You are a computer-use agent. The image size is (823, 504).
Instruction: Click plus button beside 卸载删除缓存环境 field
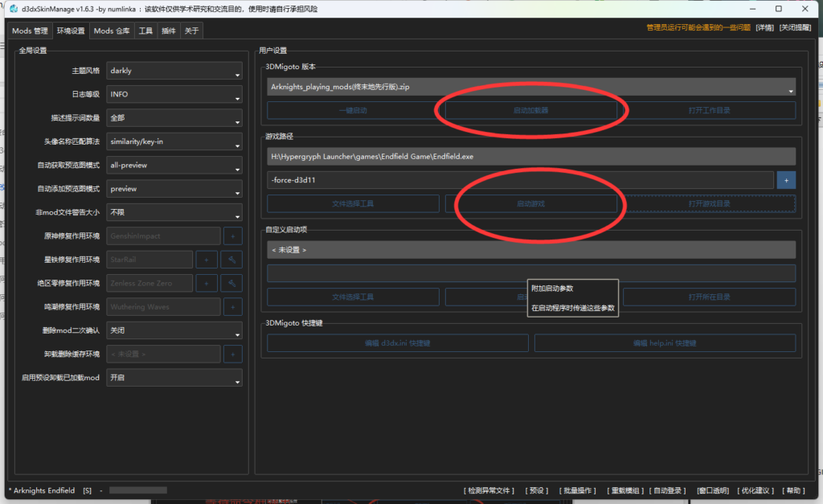233,354
